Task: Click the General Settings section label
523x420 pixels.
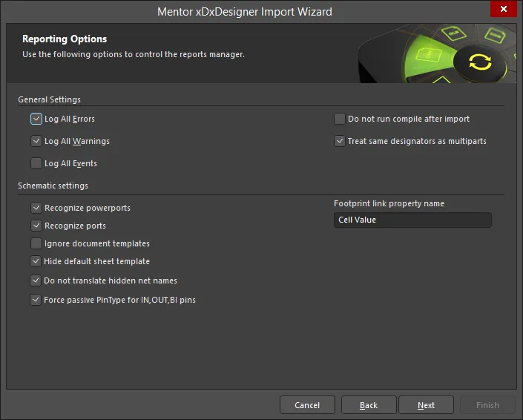Action: (50, 99)
